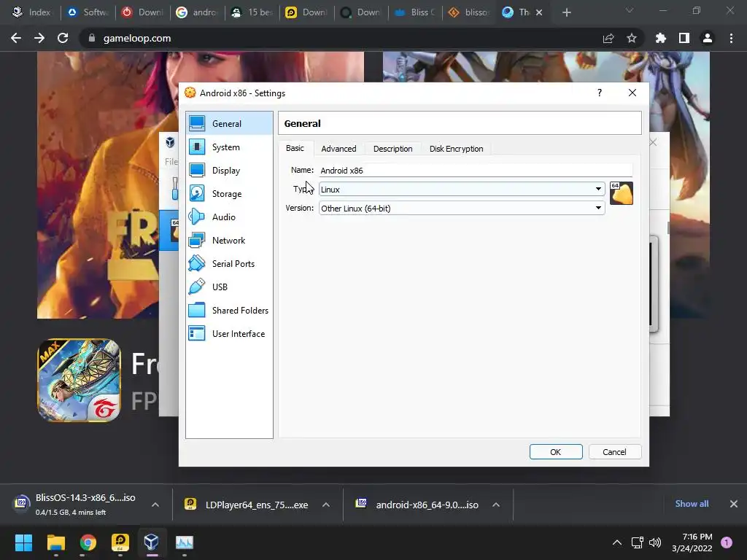Screen dimensions: 747x560
Task: Click the help question mark in Settings
Action: (600, 93)
